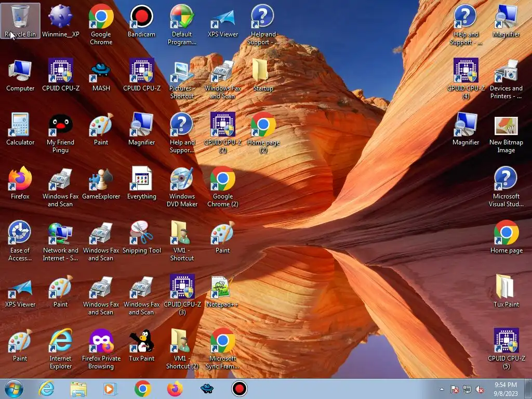Select the Windows DVD Maker shortcut

pyautogui.click(x=182, y=187)
